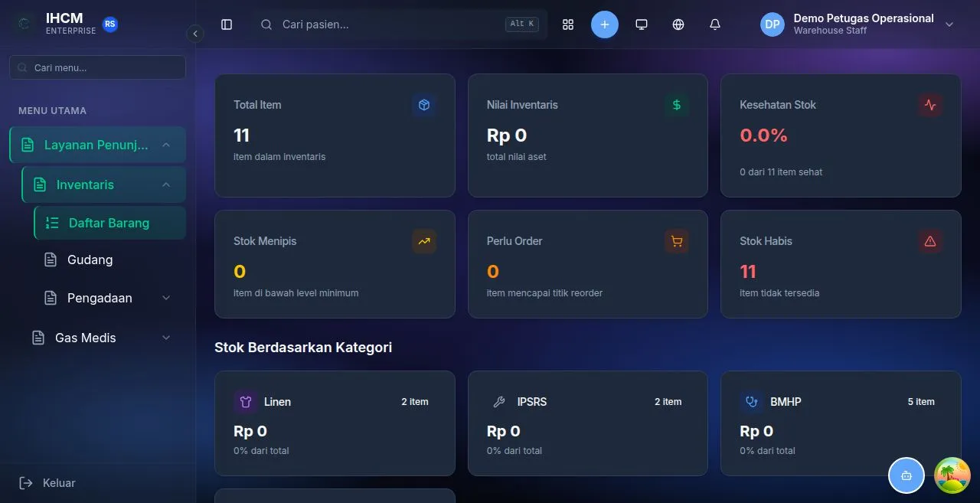Open the BMHP category card

[841, 423]
